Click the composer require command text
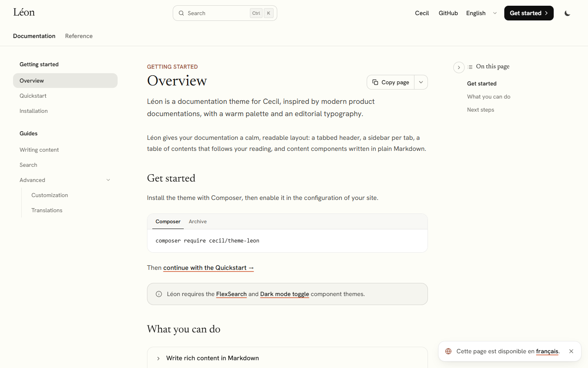This screenshot has width=588, height=368. pos(207,241)
